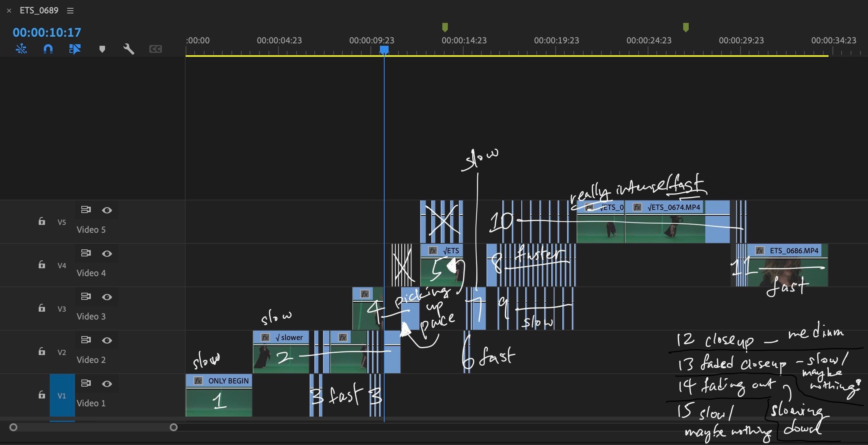Click the captions CC icon
The width and height of the screenshot is (868, 445).
click(155, 49)
